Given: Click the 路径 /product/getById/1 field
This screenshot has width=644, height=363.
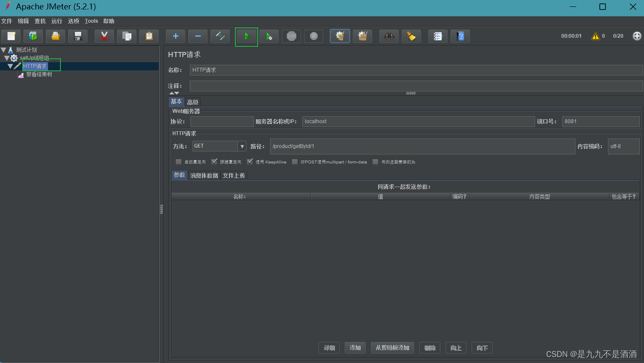Looking at the screenshot, I should click(x=422, y=146).
